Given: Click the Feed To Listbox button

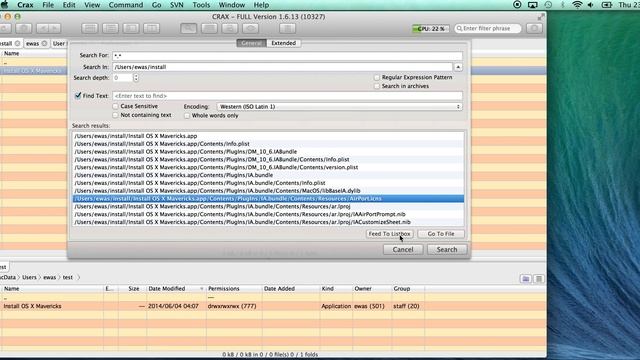Looking at the screenshot, I should (389, 234).
